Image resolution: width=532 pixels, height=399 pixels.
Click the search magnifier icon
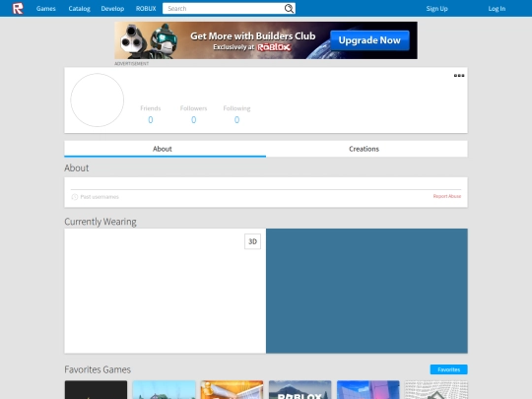pos(289,9)
